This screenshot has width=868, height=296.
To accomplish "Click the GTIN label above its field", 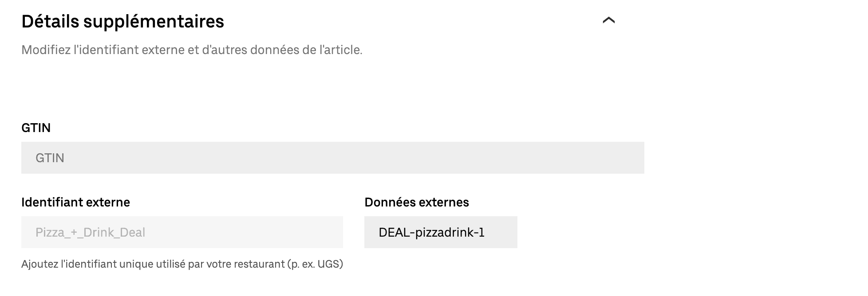I will (36, 128).
